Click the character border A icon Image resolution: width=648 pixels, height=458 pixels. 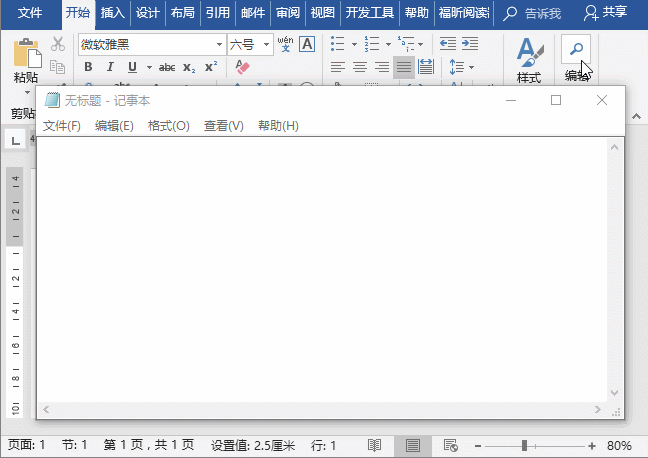coord(307,44)
